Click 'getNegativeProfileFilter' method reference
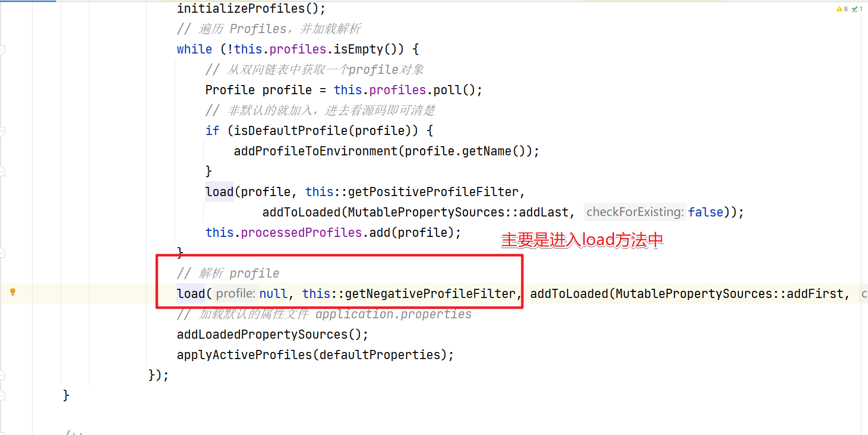868x435 pixels. 430,294
